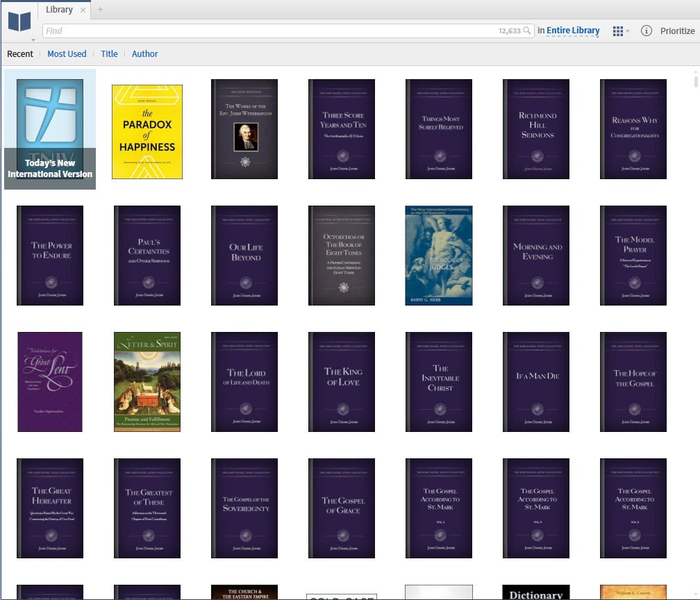This screenshot has height=600, width=700.
Task: Open The Church & Eastern Empire book
Action: click(x=244, y=592)
